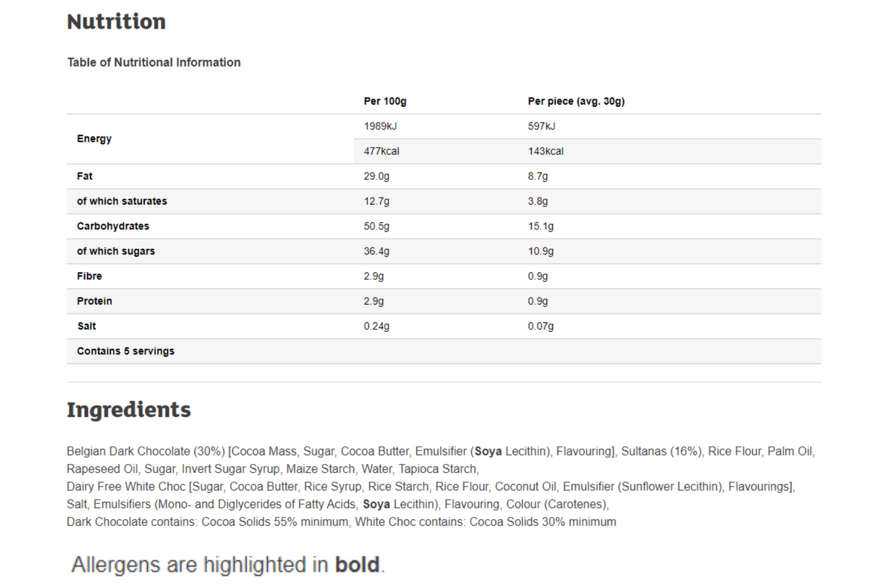
Task: Click the 36.4g sugars value
Action: [x=377, y=251]
